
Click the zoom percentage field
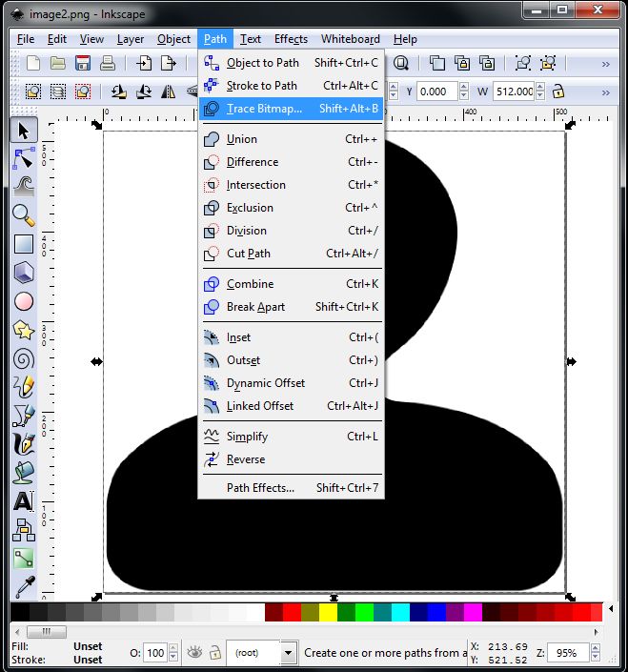[569, 653]
